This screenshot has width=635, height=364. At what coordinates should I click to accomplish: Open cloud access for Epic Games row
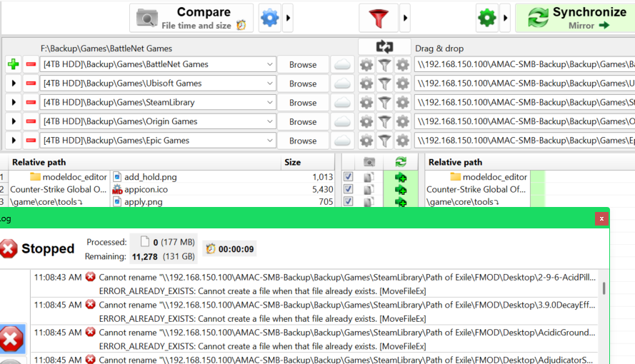[x=342, y=141]
